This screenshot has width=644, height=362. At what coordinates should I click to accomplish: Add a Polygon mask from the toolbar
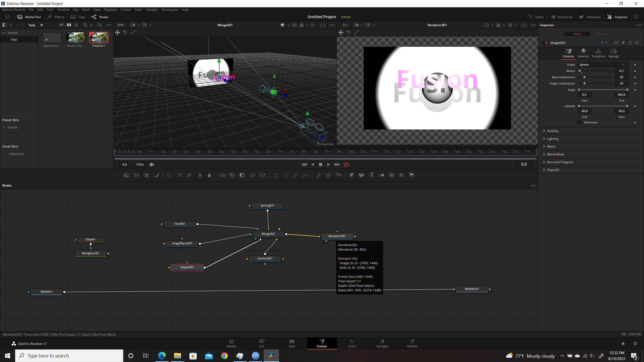[x=296, y=175]
